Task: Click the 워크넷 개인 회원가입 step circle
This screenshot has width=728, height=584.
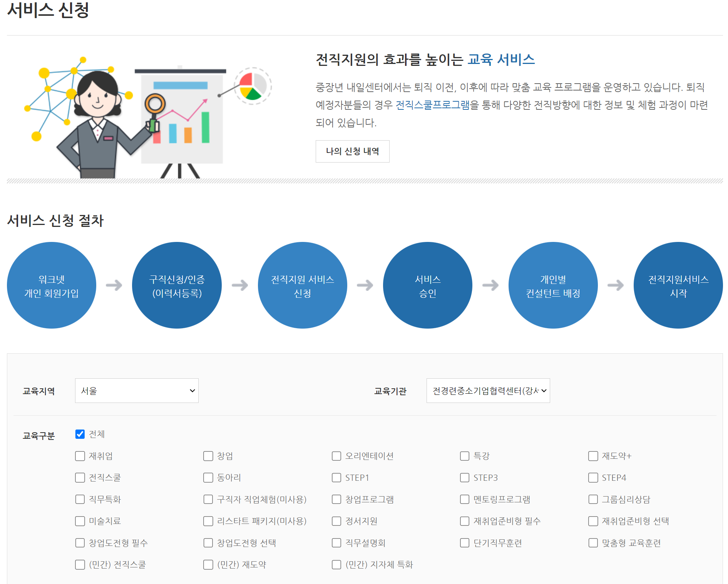Action: (52, 285)
